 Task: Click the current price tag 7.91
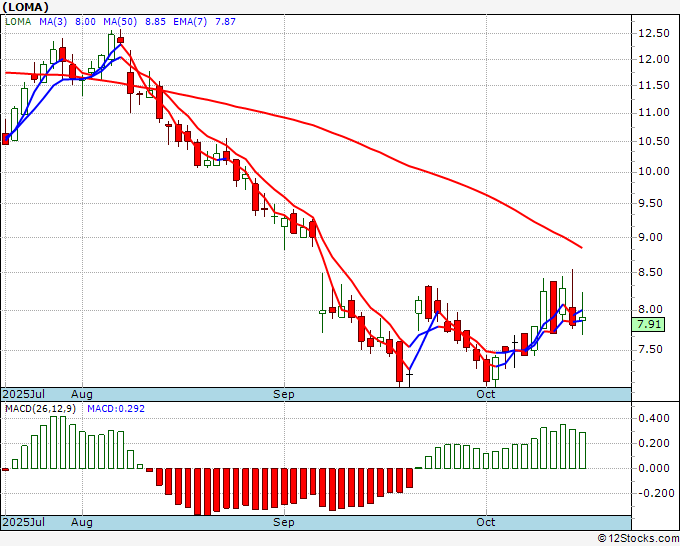648,324
